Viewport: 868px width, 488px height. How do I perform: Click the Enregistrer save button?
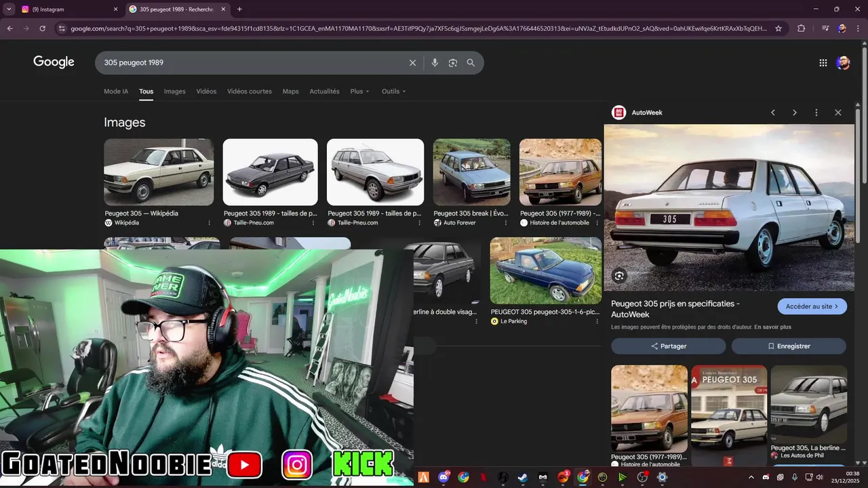tap(789, 346)
